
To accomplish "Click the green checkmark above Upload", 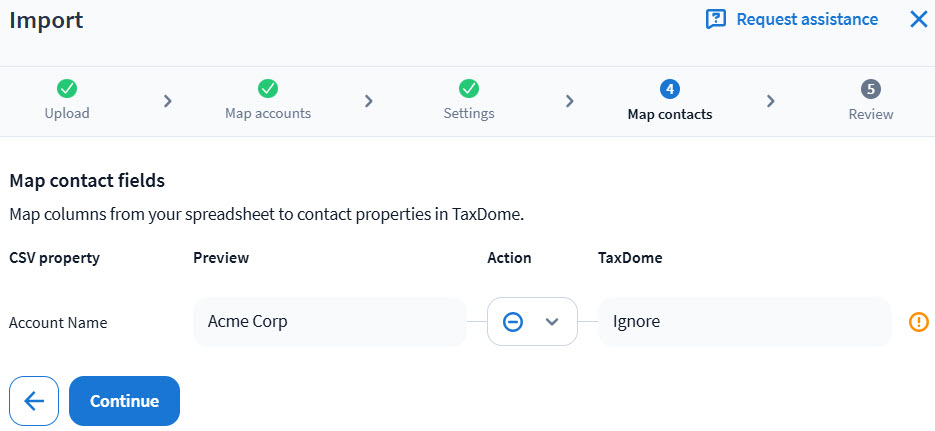I will (x=67, y=89).
